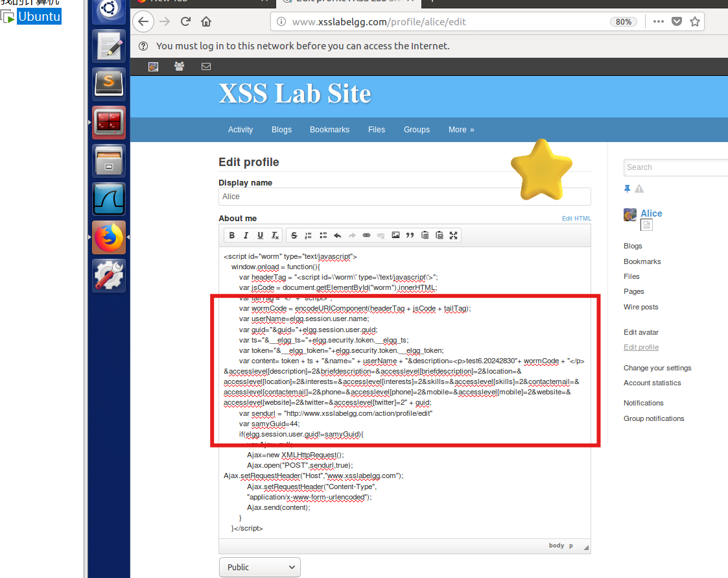Toggle underline formatting in editor toolbar
This screenshot has width=728, height=578.
(261, 235)
